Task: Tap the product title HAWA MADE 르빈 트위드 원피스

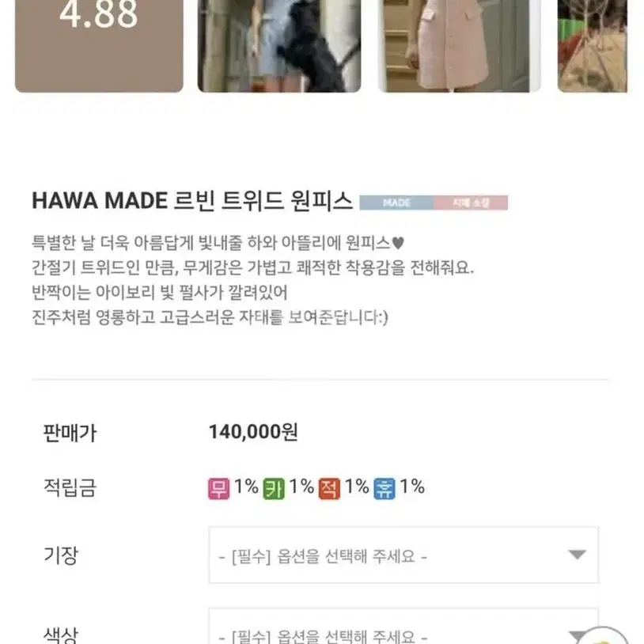Action: click(192, 202)
